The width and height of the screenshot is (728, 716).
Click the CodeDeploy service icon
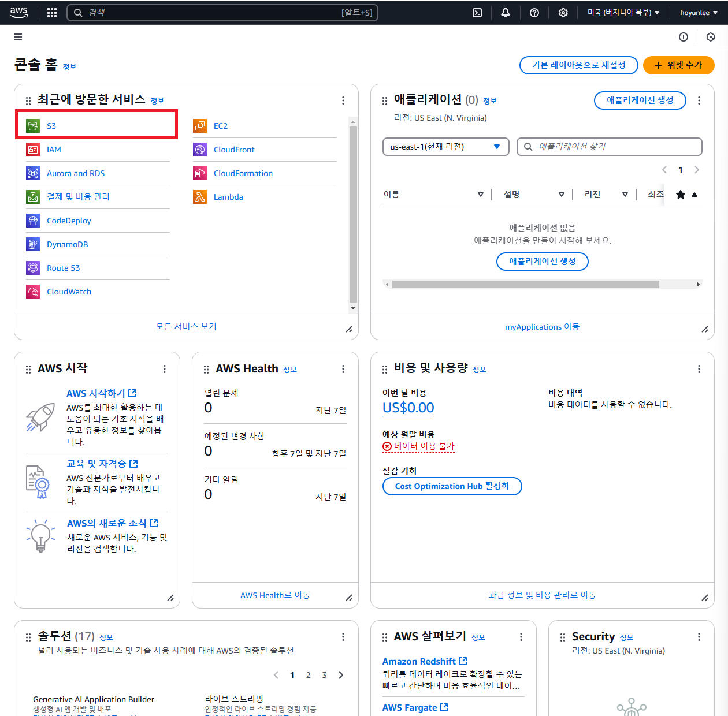33,221
